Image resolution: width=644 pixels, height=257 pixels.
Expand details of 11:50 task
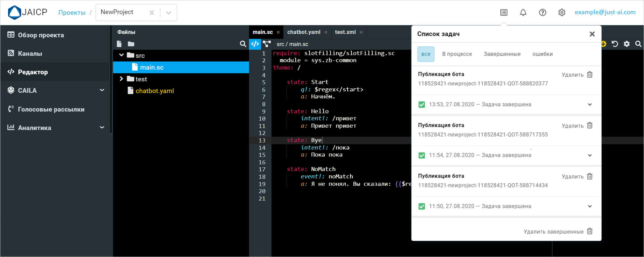pos(590,206)
